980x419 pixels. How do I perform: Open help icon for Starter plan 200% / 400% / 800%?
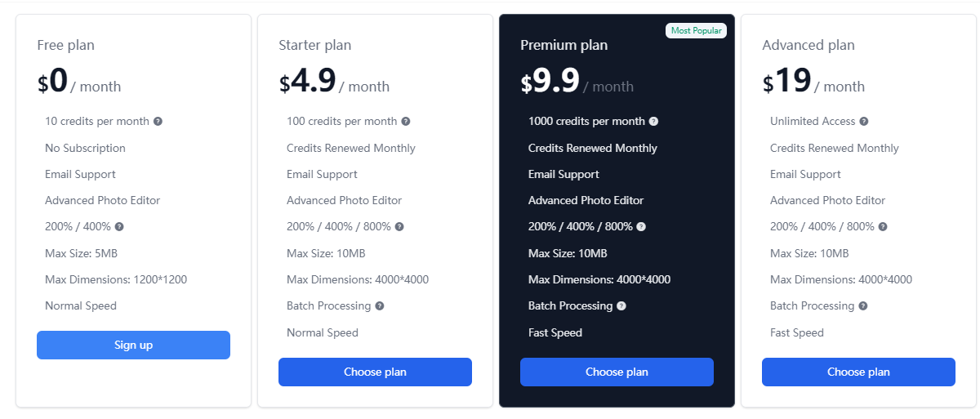(399, 226)
